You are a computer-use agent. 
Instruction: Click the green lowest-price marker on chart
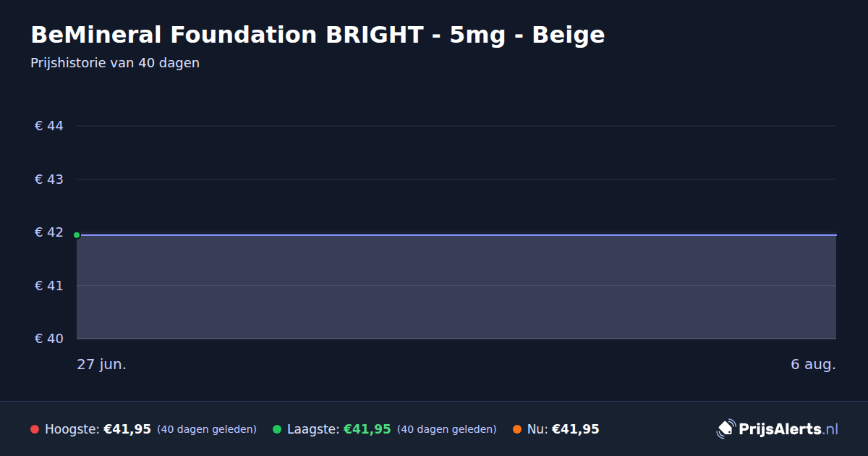pyautogui.click(x=77, y=235)
